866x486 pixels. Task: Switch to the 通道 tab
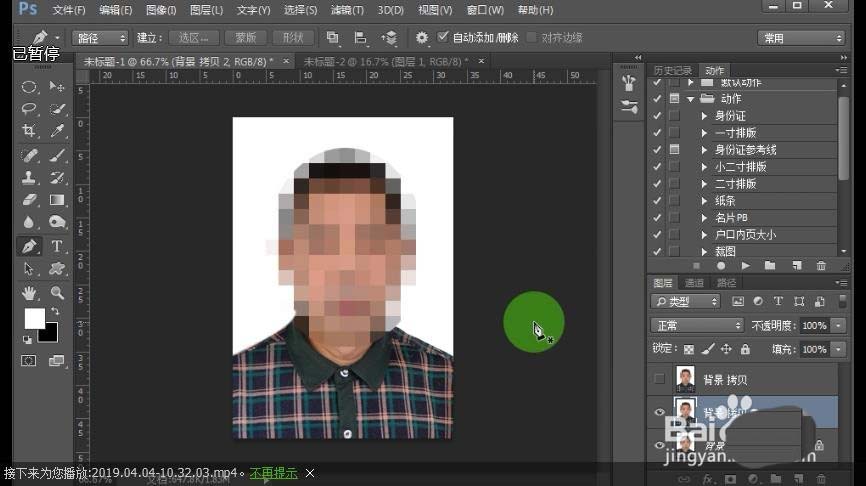point(694,283)
